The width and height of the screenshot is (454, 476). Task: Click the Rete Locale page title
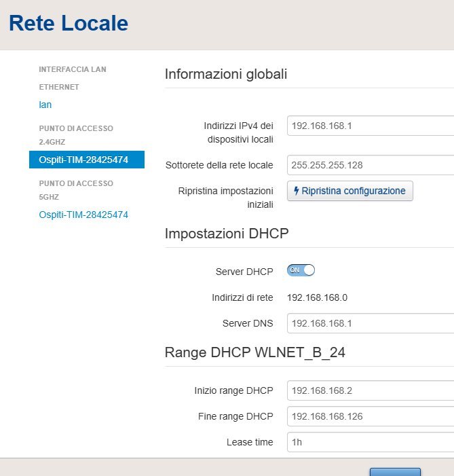pyautogui.click(x=68, y=23)
